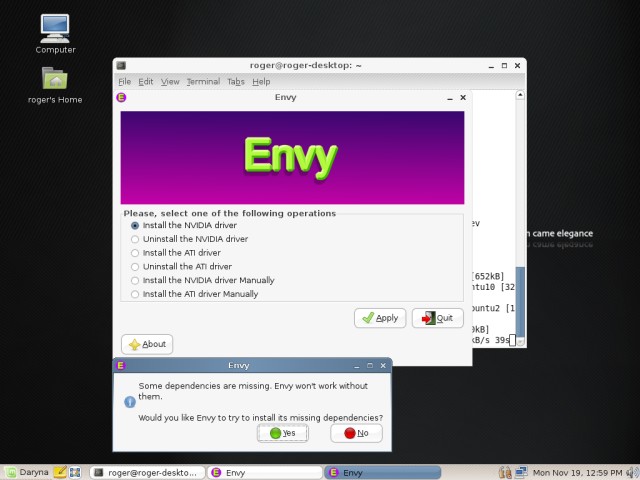
Task: Open the Daryna menu in the panel
Action: 27,473
